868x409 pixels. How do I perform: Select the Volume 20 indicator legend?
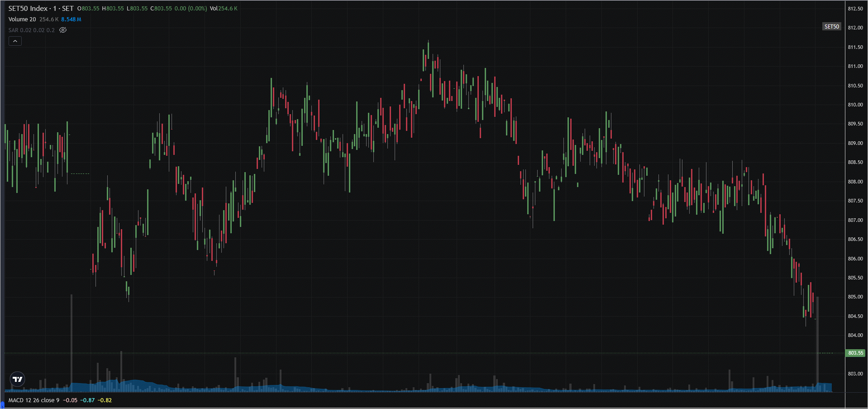pyautogui.click(x=22, y=19)
